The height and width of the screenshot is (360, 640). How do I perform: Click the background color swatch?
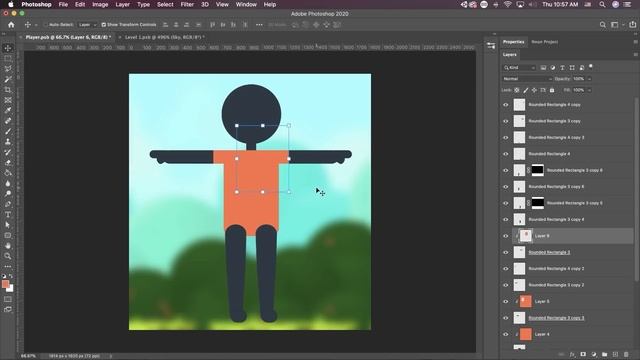[11, 289]
